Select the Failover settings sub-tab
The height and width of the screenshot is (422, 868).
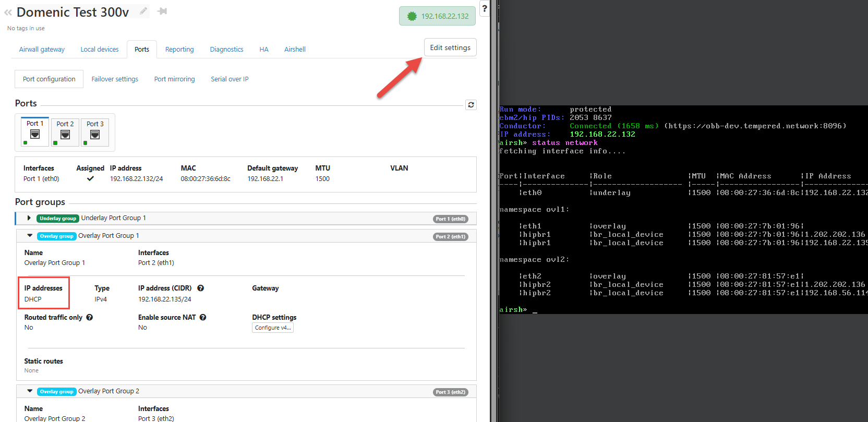pyautogui.click(x=115, y=79)
